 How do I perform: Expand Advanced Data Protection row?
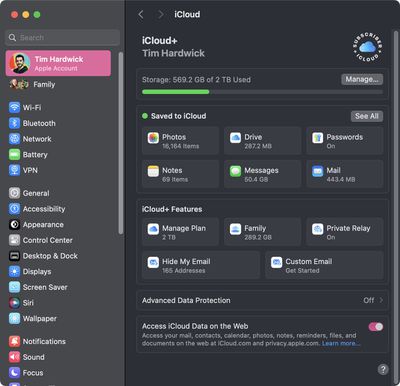coord(262,300)
